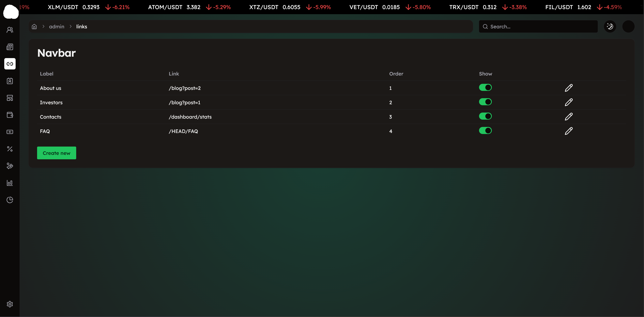This screenshot has height=317, width=644.
Task: Open the percent fees sidebar icon
Action: pos(10,149)
